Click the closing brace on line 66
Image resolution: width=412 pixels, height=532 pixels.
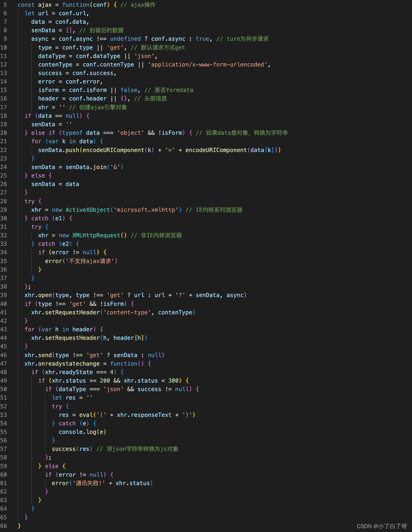[19, 526]
